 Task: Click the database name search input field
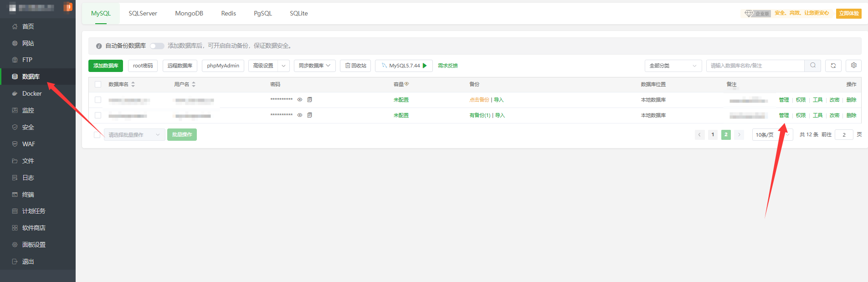[755, 66]
